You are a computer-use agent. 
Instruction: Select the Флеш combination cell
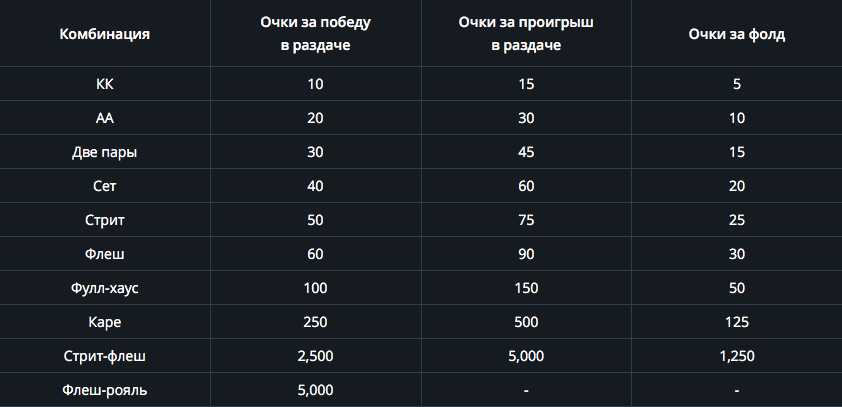[105, 254]
